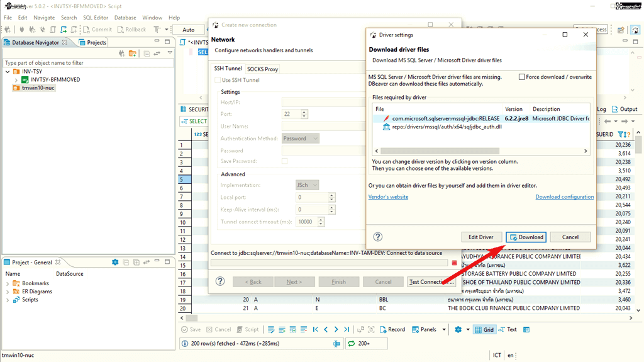Open the Vendor's website link
Image resolution: width=644 pixels, height=362 pixels.
tap(388, 197)
